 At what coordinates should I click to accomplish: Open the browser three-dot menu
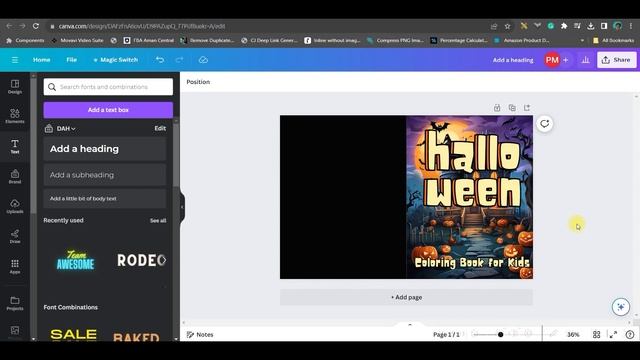point(631,26)
